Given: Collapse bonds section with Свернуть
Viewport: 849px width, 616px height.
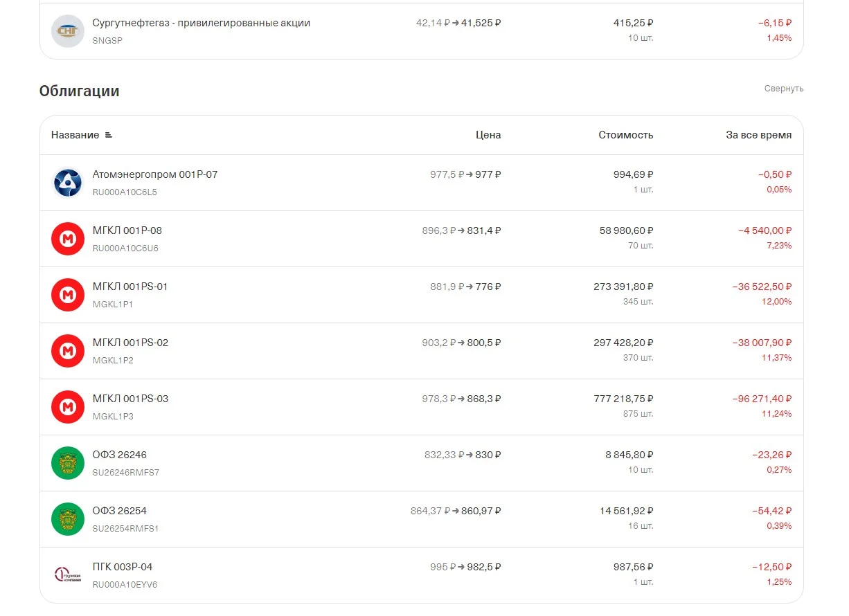Looking at the screenshot, I should pos(784,89).
